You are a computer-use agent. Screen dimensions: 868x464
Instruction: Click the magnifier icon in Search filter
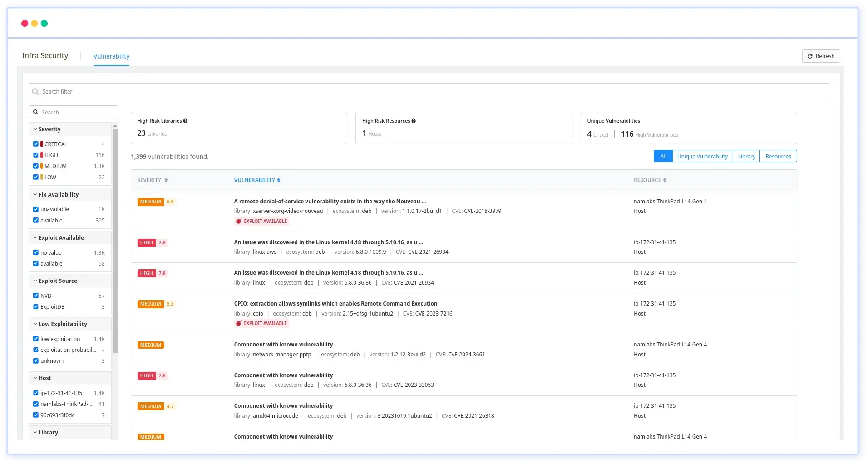[x=35, y=92]
